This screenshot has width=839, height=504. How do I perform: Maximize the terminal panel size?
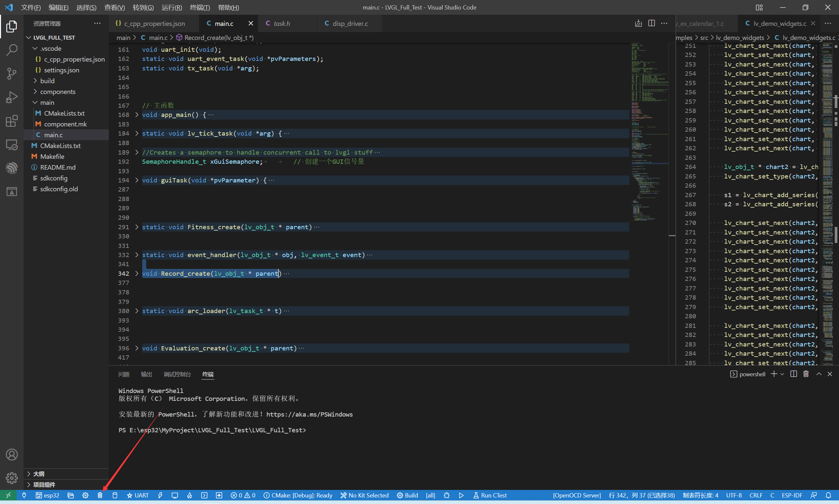pyautogui.click(x=819, y=374)
